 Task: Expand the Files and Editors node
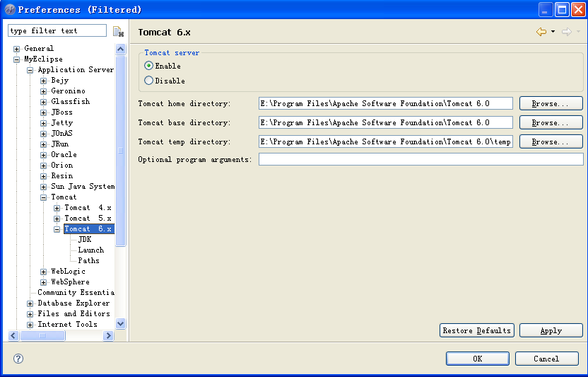[30, 314]
